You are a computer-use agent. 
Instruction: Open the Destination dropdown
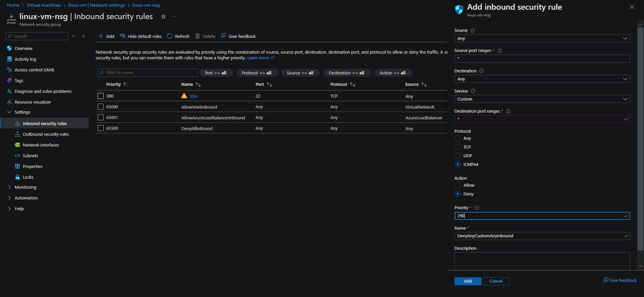coord(542,79)
